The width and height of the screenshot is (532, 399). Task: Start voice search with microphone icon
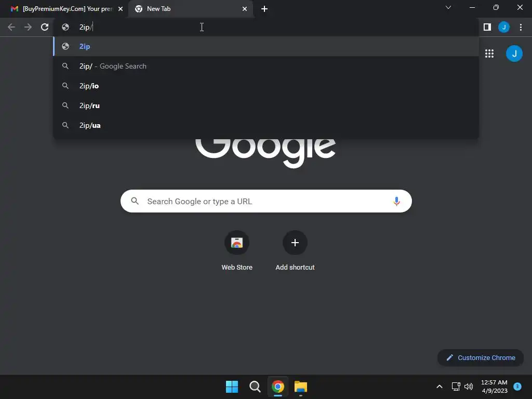click(x=396, y=201)
